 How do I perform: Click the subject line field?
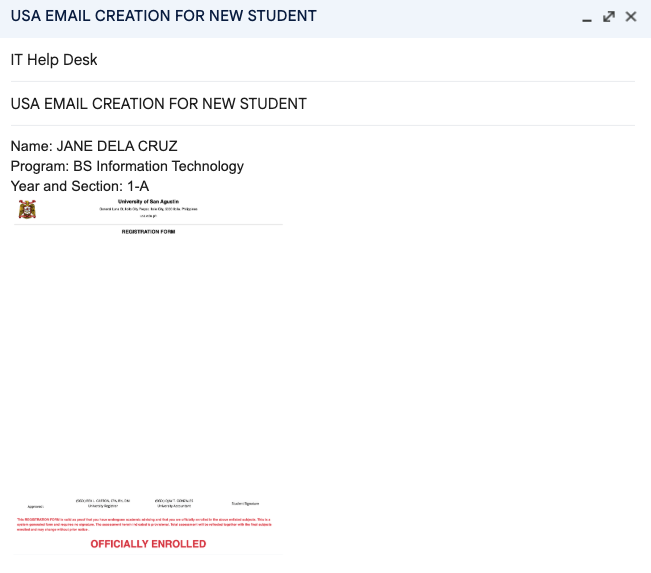pyautogui.click(x=323, y=103)
